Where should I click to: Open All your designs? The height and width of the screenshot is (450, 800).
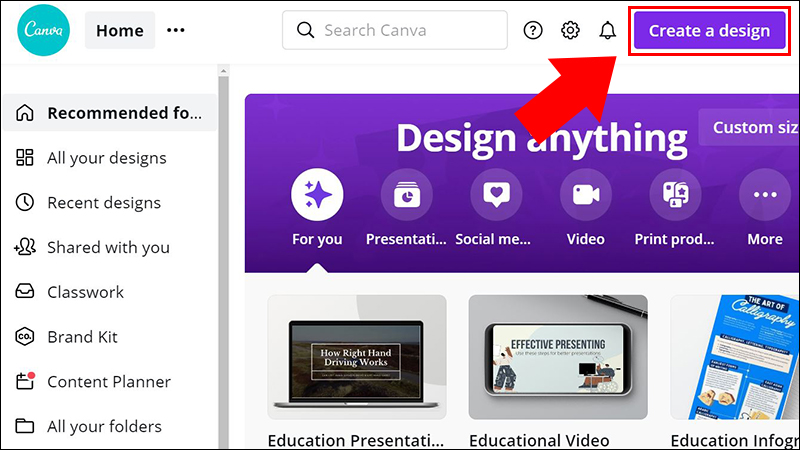(x=107, y=158)
